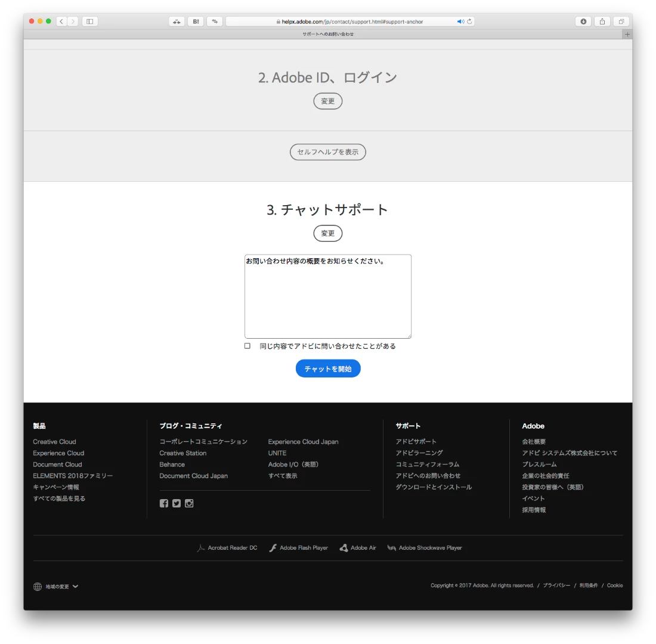Click the Hatena bookmark B! toolbar icon
Screen dimensions: 656x644
(x=196, y=21)
